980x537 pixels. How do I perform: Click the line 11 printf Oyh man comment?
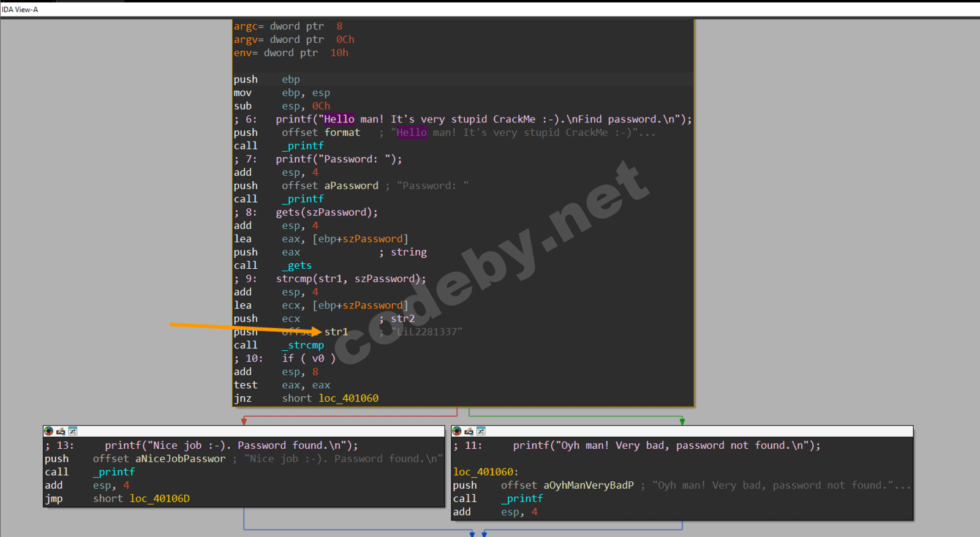(637, 446)
